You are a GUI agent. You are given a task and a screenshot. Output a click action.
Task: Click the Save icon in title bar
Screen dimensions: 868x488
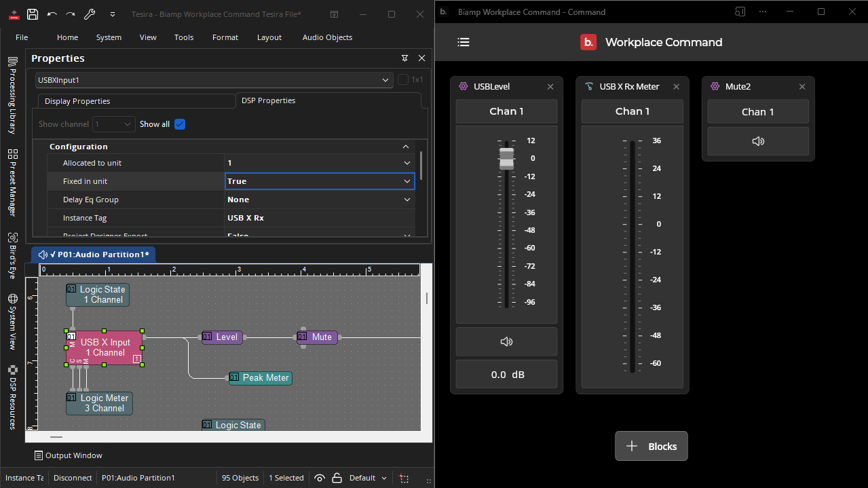pyautogui.click(x=32, y=14)
